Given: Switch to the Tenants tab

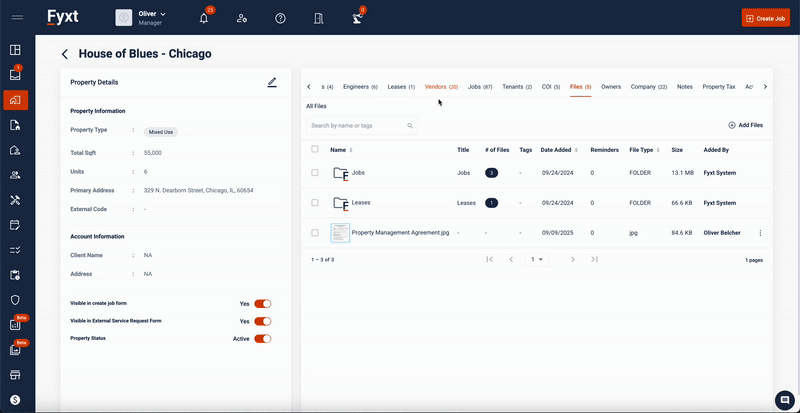Looking at the screenshot, I should tap(517, 87).
